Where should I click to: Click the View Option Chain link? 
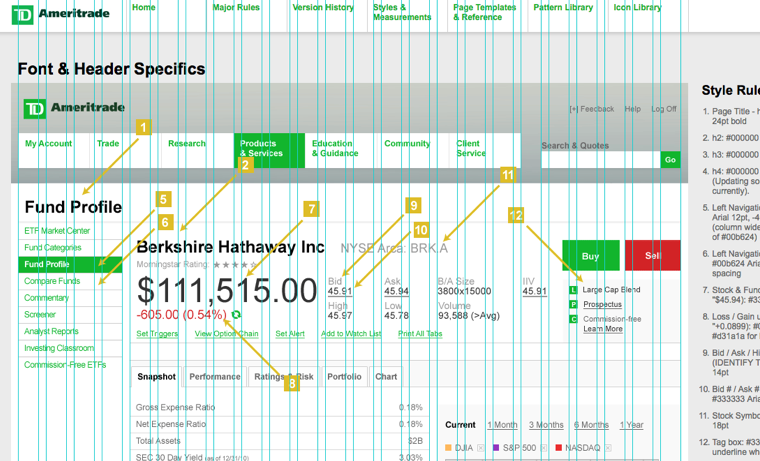point(226,334)
